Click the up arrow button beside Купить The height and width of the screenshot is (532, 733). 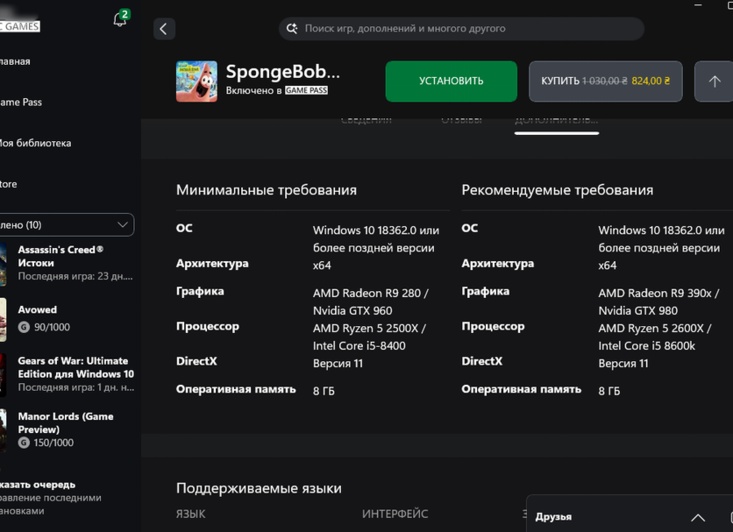coord(714,81)
